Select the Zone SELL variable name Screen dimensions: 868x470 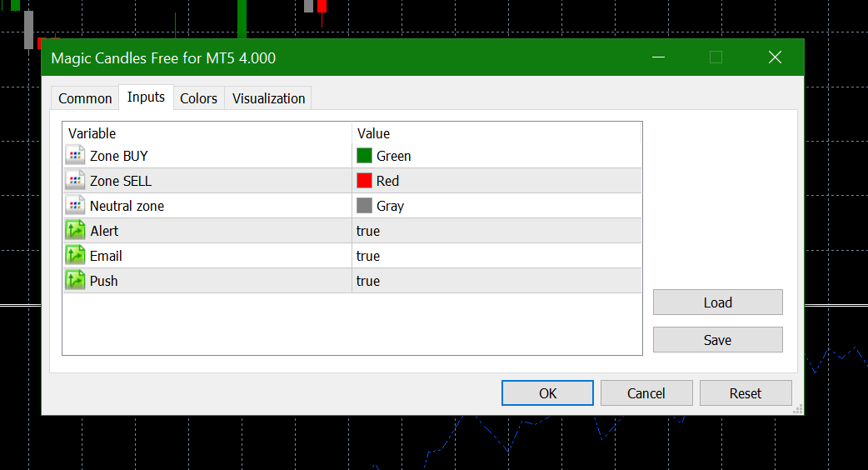(x=121, y=181)
